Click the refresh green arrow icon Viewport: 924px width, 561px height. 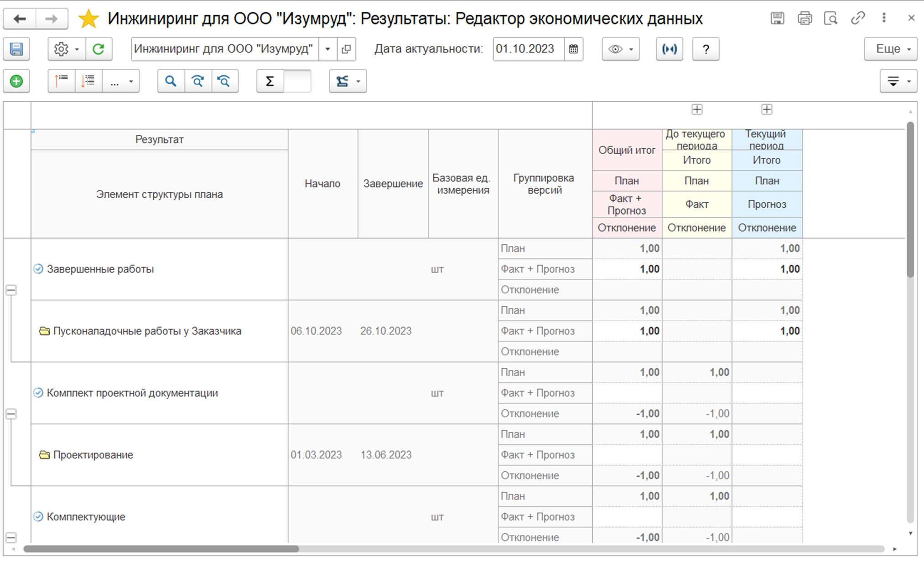pos(99,49)
